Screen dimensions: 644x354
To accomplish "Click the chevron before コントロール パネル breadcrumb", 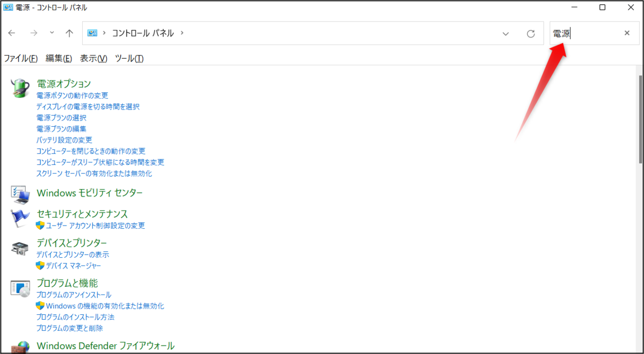I will click(104, 33).
